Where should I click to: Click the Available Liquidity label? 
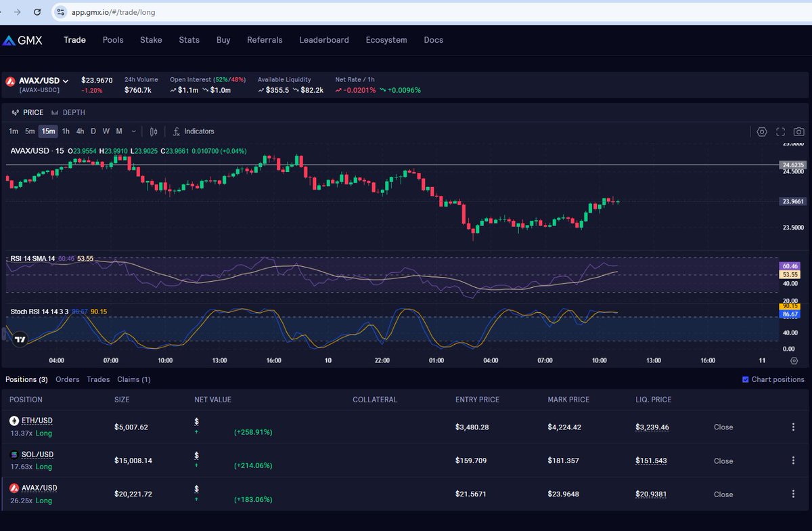[284, 79]
